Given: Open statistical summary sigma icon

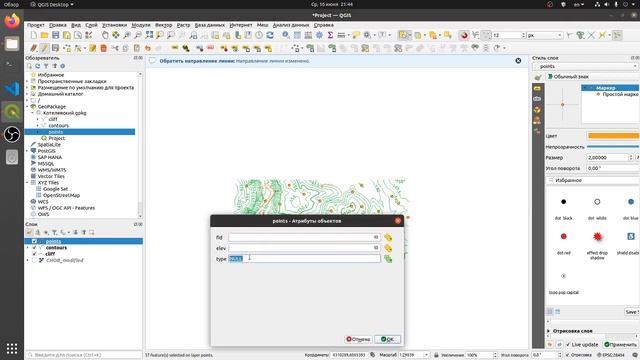Looking at the screenshot, I should click(330, 36).
